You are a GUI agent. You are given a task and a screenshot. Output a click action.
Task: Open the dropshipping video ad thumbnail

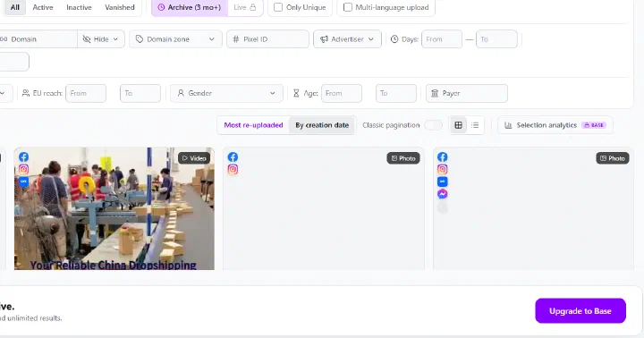(114, 208)
